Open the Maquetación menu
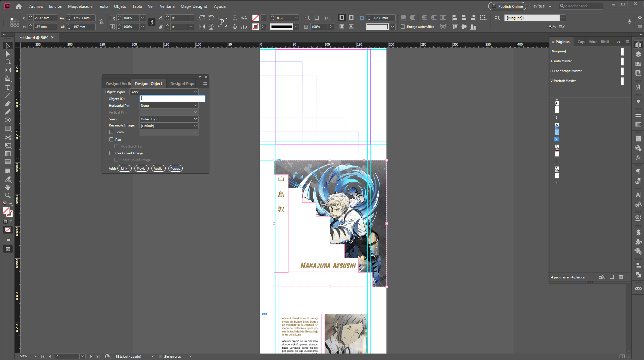Viewport: 644px width, 360px height. point(80,6)
